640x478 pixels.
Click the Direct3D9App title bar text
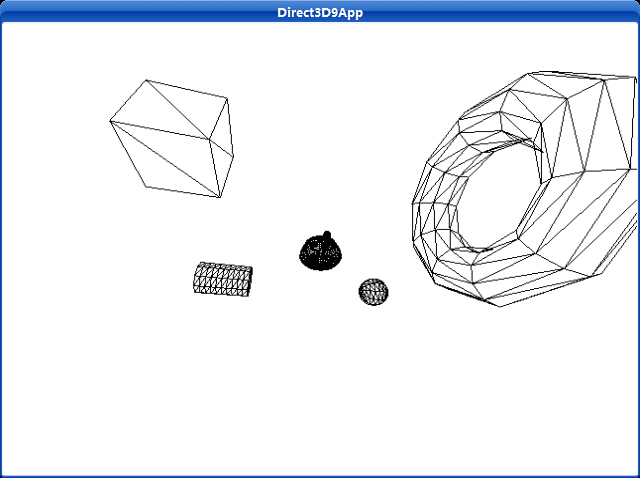coord(320,12)
